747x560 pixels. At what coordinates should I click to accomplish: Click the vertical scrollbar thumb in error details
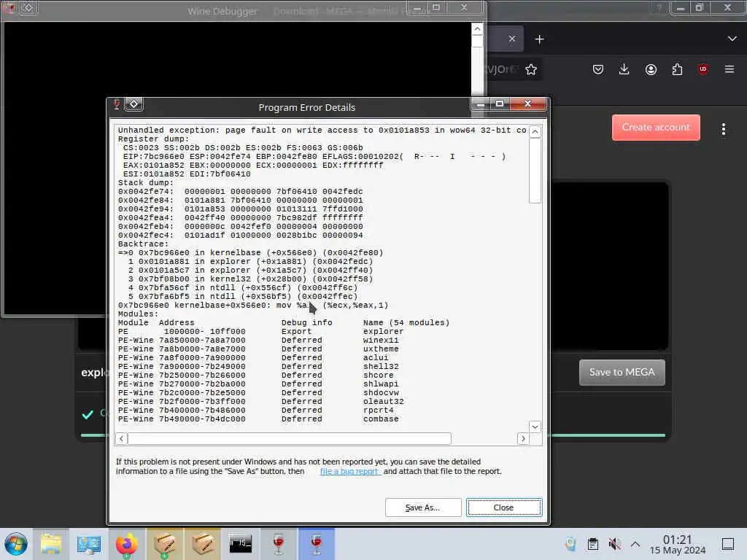coord(535,171)
